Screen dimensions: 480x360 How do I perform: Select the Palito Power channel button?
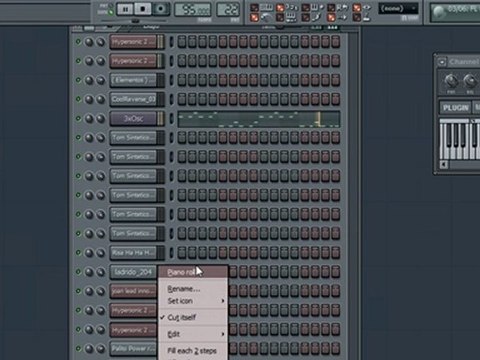pyautogui.click(x=133, y=349)
